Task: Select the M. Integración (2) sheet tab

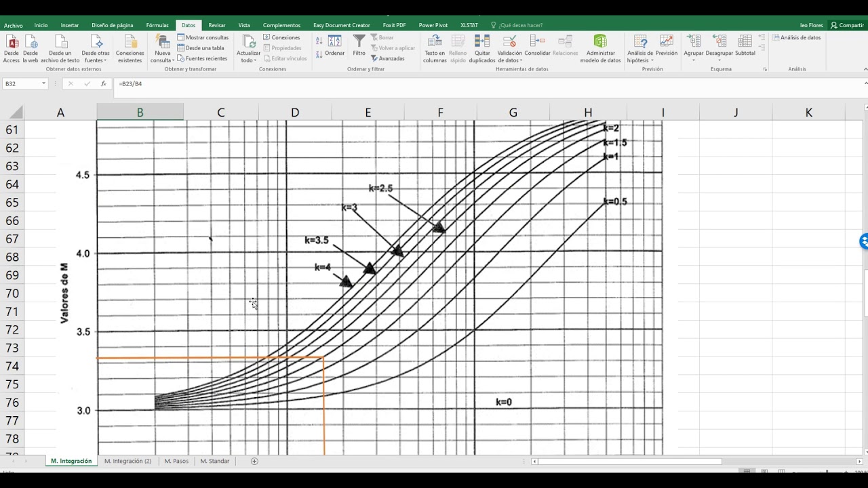Action: pyautogui.click(x=127, y=461)
